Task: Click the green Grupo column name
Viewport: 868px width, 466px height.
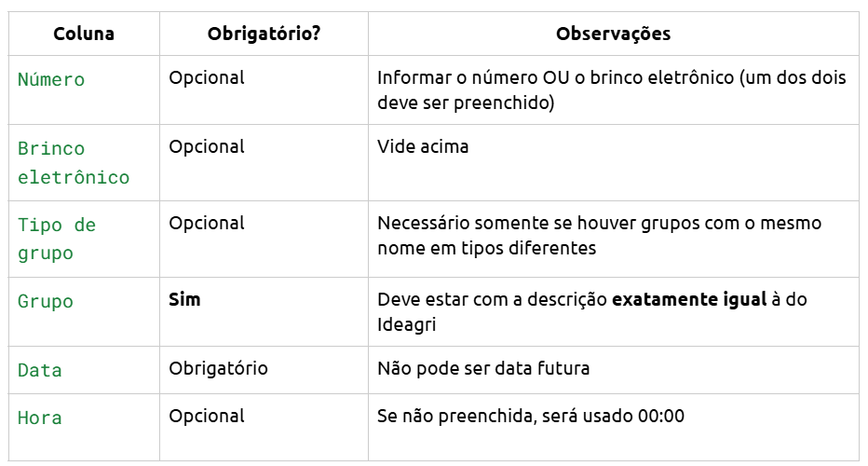Action: [46, 301]
